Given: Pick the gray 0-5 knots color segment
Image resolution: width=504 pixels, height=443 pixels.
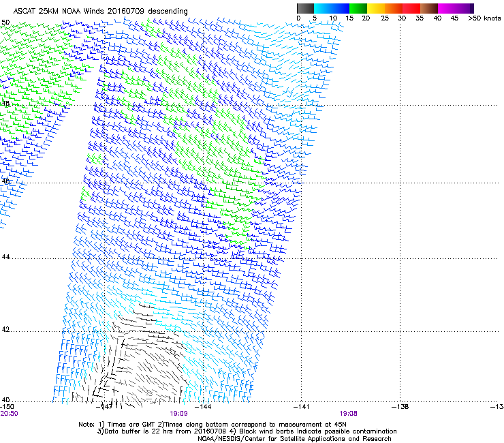Looking at the screenshot, I should [305, 8].
